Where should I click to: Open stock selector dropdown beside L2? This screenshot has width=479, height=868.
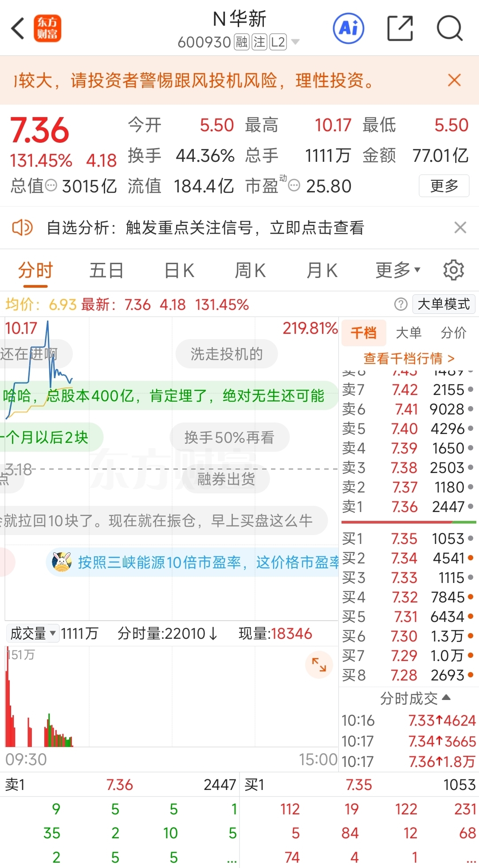point(295,42)
